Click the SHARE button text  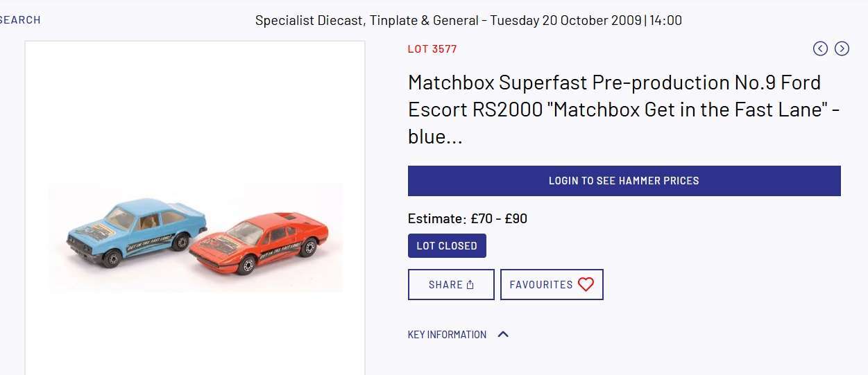click(x=445, y=285)
